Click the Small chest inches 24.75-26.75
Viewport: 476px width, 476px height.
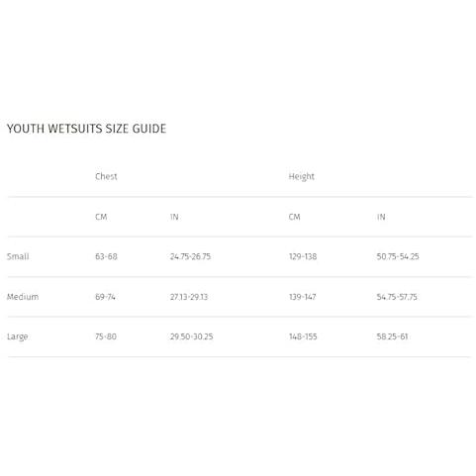190,256
